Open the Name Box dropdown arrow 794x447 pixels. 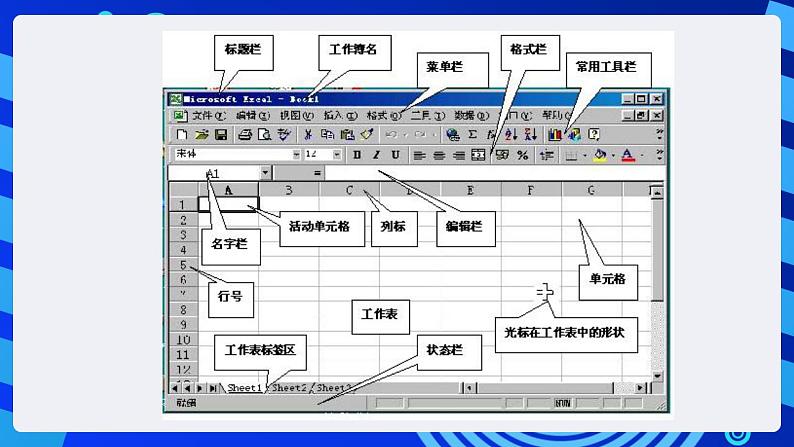(265, 173)
